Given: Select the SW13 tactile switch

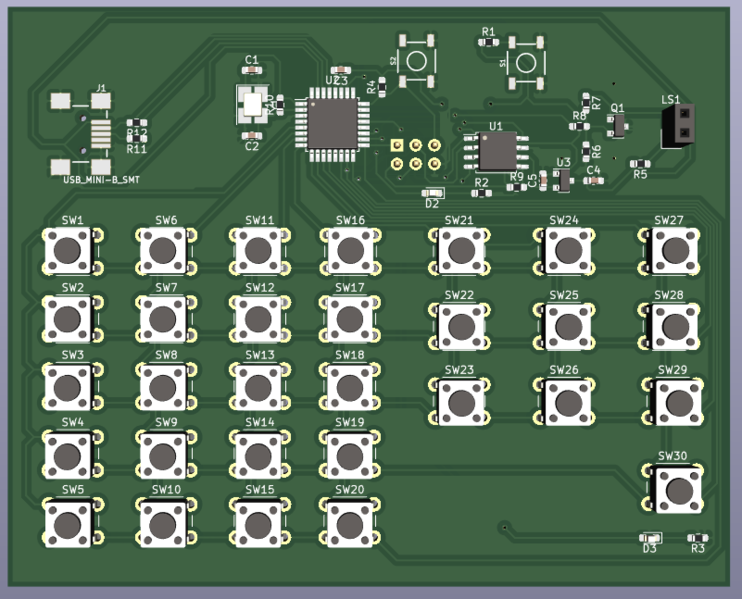Looking at the screenshot, I should (259, 386).
